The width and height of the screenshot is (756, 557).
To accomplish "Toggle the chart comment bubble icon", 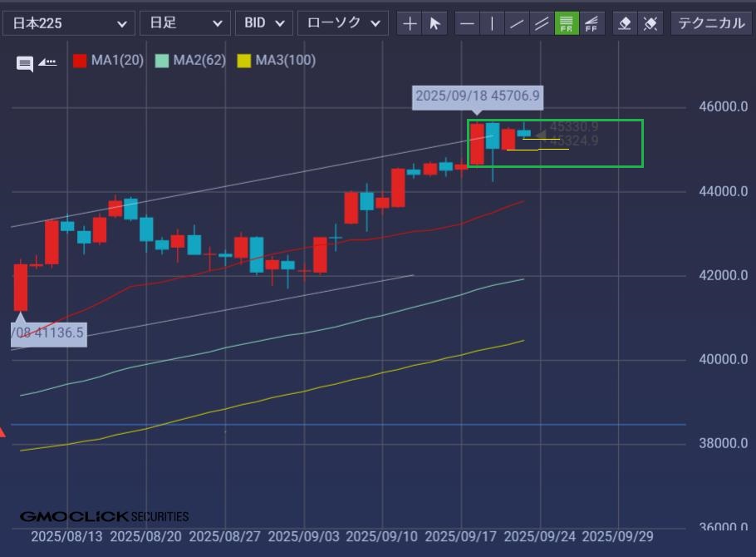I will tap(25, 63).
